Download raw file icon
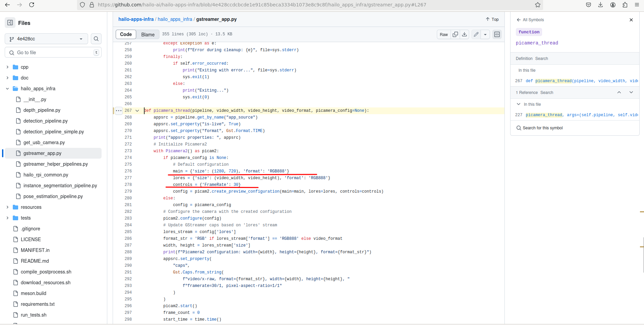Viewport: 644px width, 325px height. coord(464,34)
